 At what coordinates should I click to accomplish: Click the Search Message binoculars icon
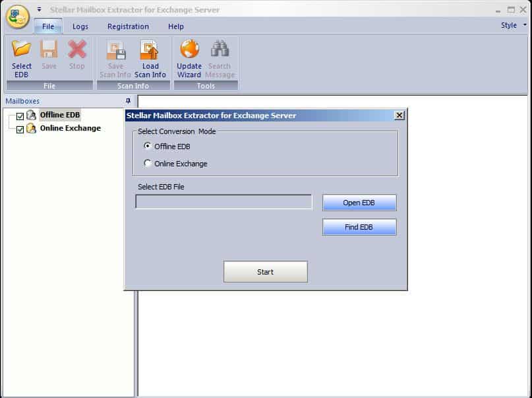(x=220, y=49)
